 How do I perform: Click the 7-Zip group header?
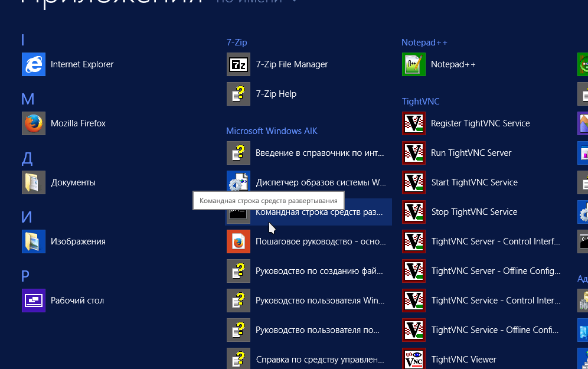coord(237,43)
